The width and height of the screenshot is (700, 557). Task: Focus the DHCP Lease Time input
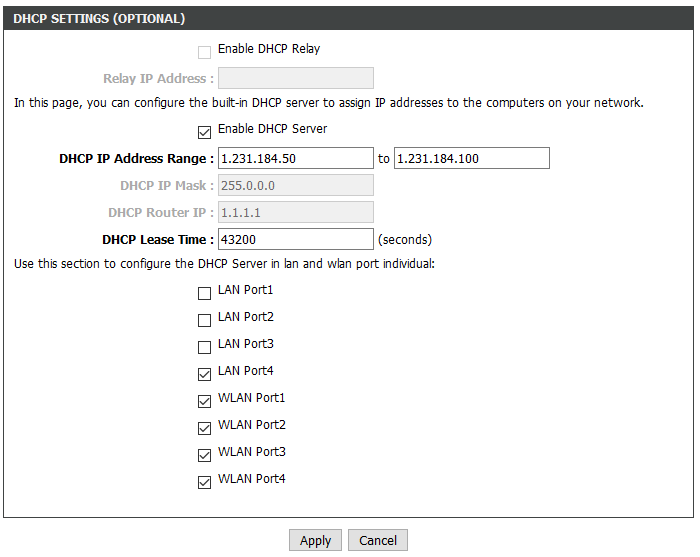pos(295,239)
